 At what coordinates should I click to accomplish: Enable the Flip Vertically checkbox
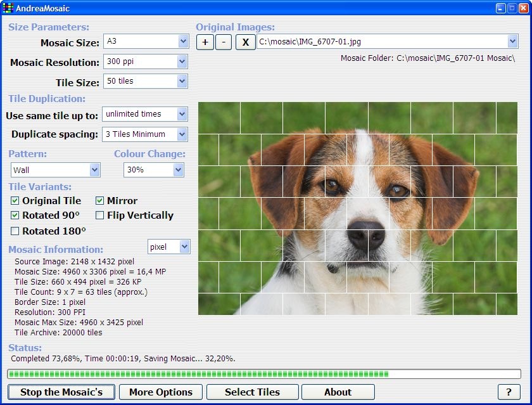[100, 215]
